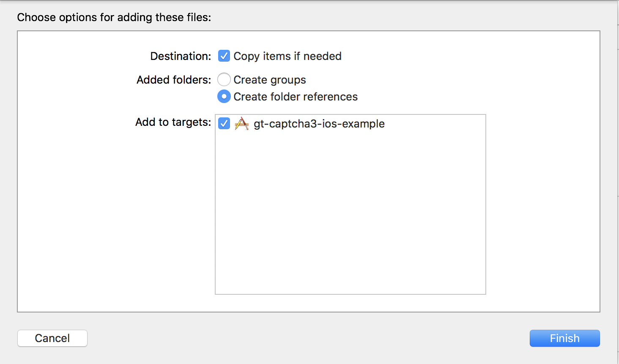Choose the Create folder references radio button
This screenshot has width=619, height=364.
pos(224,97)
